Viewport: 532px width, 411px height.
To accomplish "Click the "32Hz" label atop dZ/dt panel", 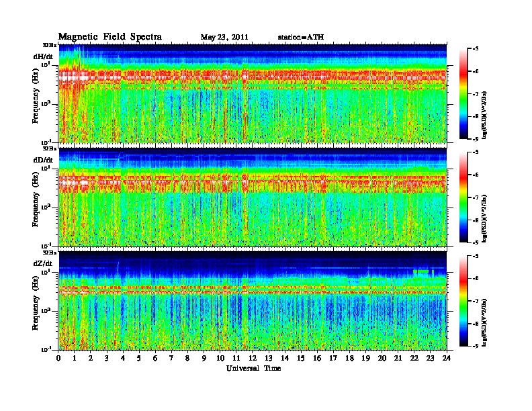I will (x=50, y=253).
